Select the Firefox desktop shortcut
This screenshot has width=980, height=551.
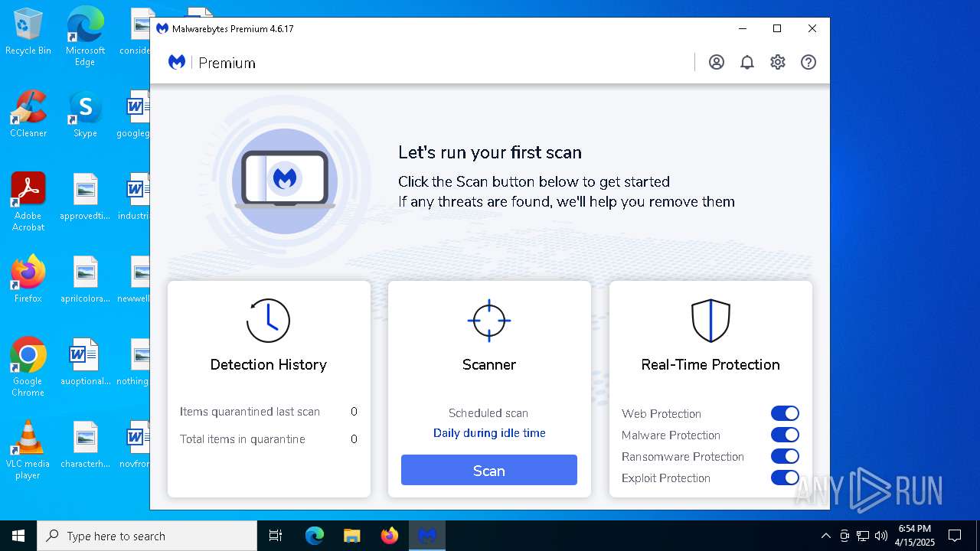coord(28,279)
